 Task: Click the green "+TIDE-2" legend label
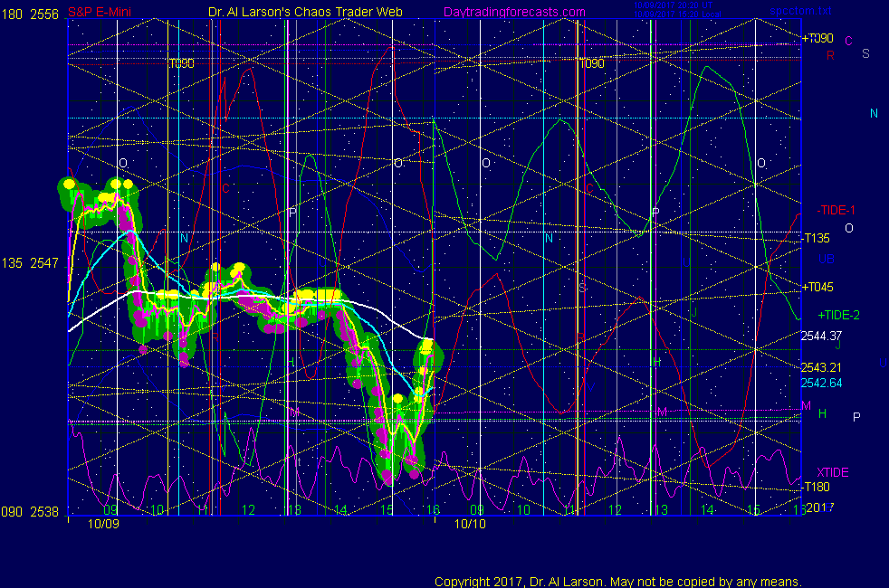click(x=838, y=315)
